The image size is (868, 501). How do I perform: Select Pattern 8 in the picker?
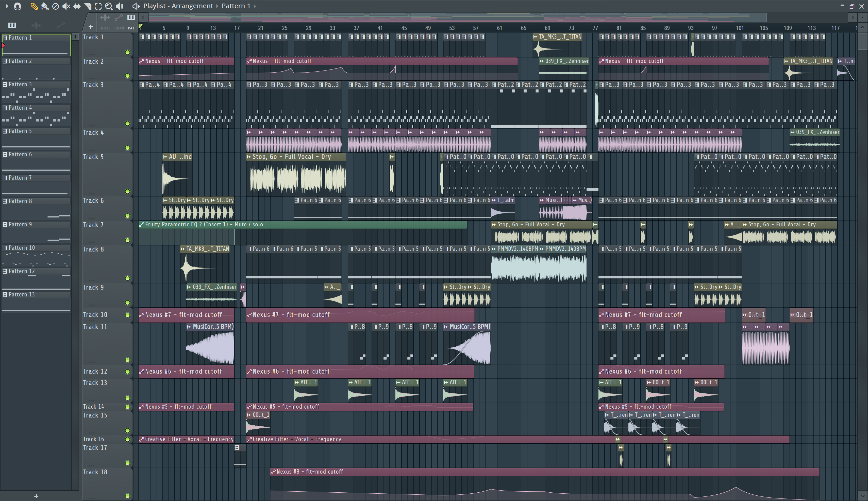(36, 209)
